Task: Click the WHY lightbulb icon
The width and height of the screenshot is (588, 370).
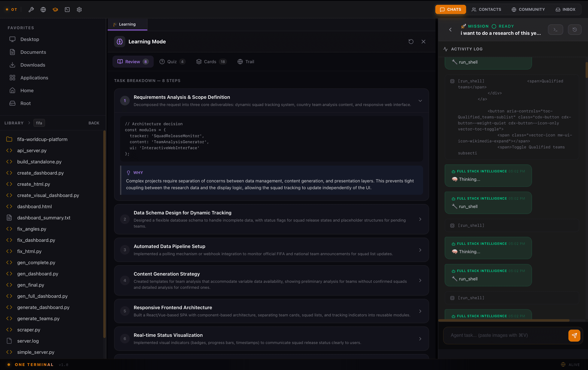Action: click(x=128, y=173)
